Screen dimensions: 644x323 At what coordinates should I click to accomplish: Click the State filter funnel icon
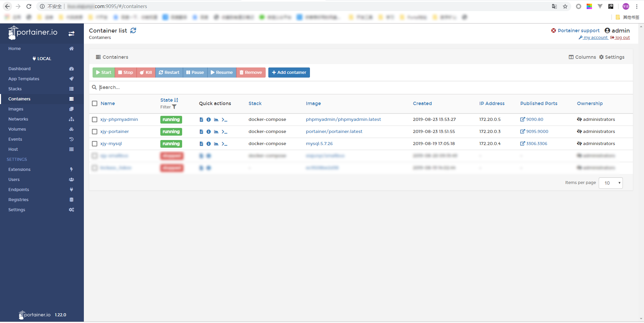coord(174,107)
